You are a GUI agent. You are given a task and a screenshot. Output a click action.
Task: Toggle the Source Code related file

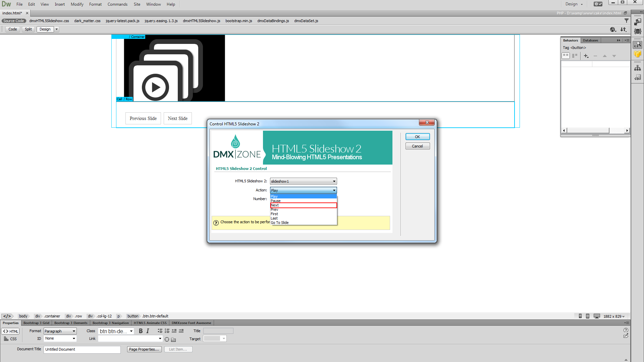14,21
